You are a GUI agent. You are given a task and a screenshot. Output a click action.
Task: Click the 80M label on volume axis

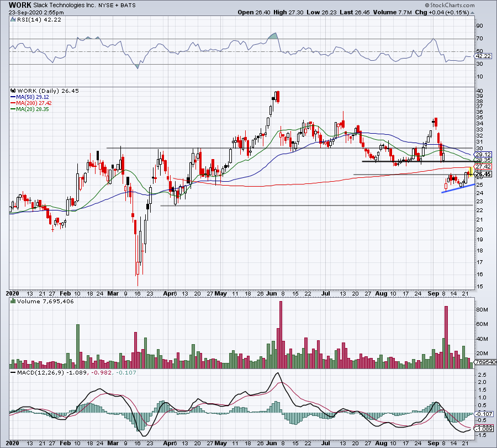click(482, 310)
